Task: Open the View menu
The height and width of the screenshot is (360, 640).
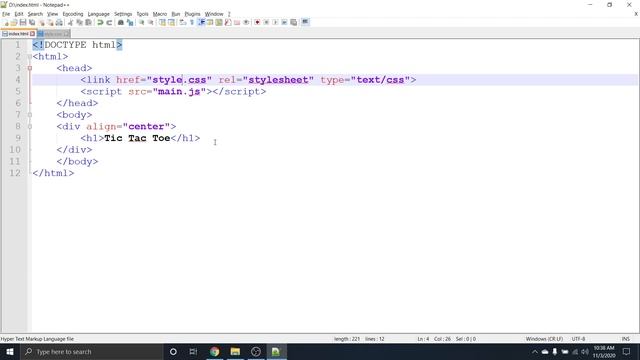Action: (x=52, y=14)
